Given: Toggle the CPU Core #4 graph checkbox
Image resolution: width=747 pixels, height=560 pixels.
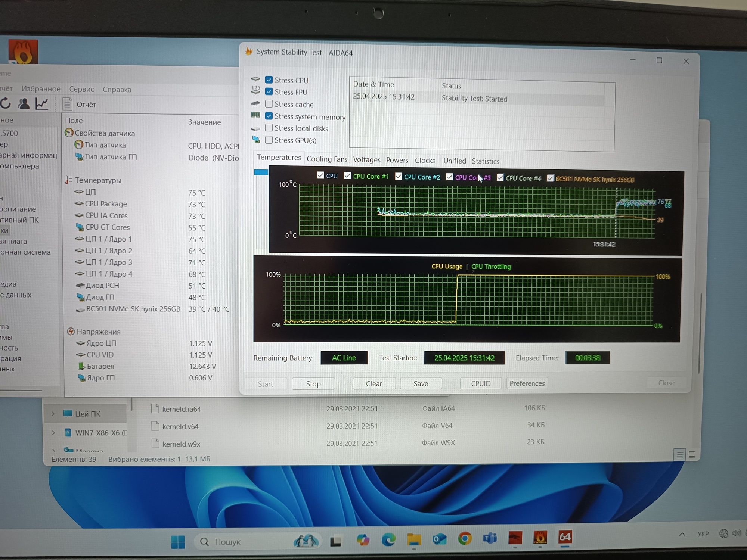Looking at the screenshot, I should [x=500, y=177].
